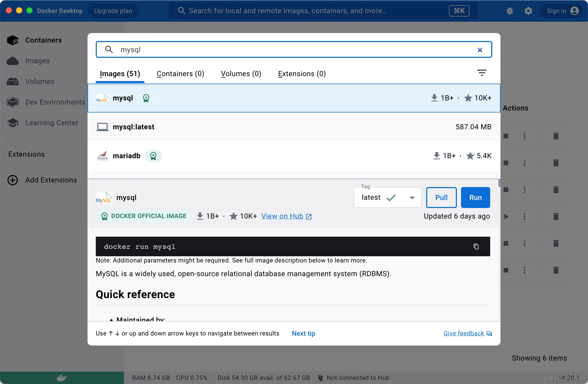Image resolution: width=588 pixels, height=384 pixels.
Task: Open the Tag dropdown showing latest
Action: pyautogui.click(x=388, y=198)
